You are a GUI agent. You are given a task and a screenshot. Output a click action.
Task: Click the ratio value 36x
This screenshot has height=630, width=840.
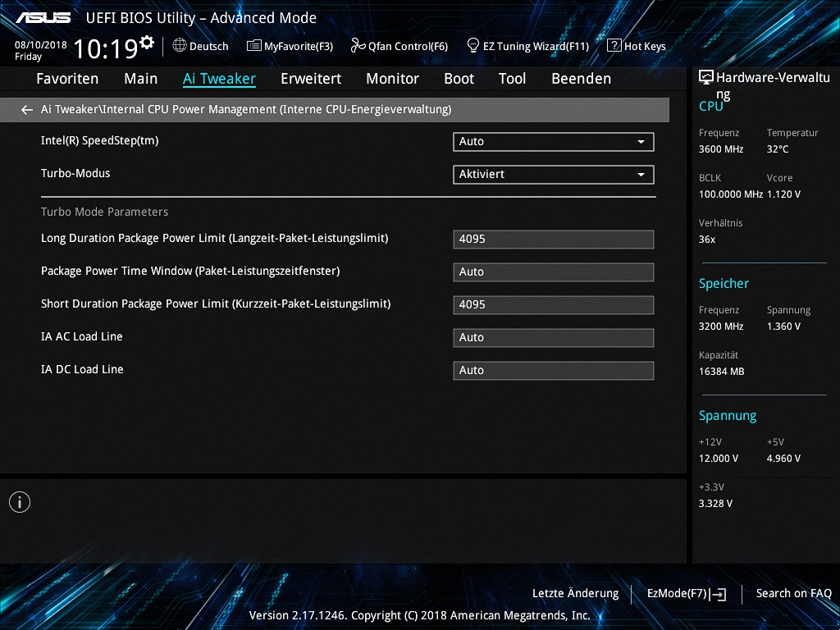coord(707,240)
